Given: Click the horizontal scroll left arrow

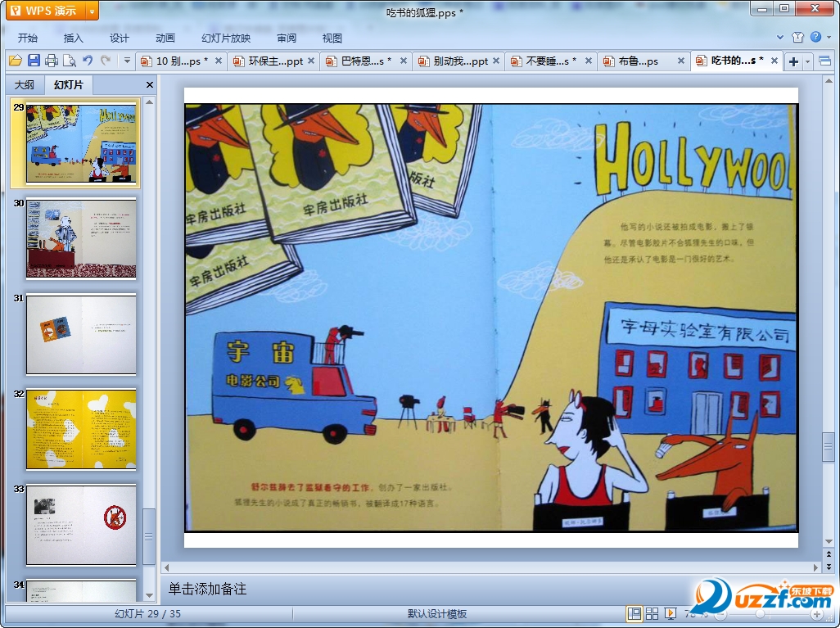Looking at the screenshot, I should (x=166, y=567).
